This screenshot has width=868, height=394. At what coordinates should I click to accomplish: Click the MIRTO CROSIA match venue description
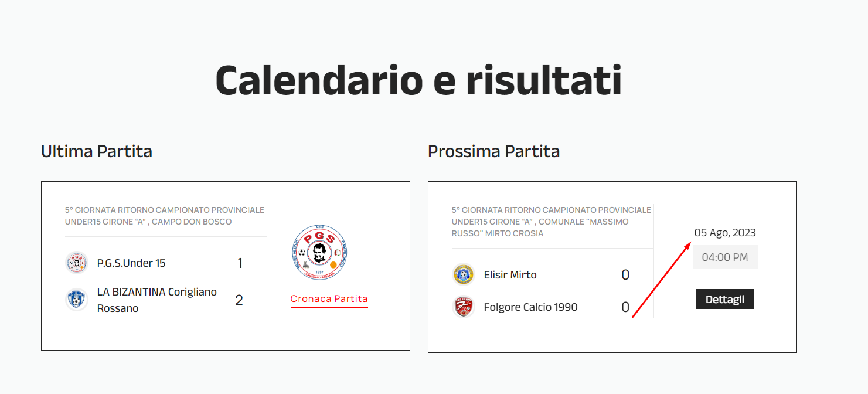[551, 222]
